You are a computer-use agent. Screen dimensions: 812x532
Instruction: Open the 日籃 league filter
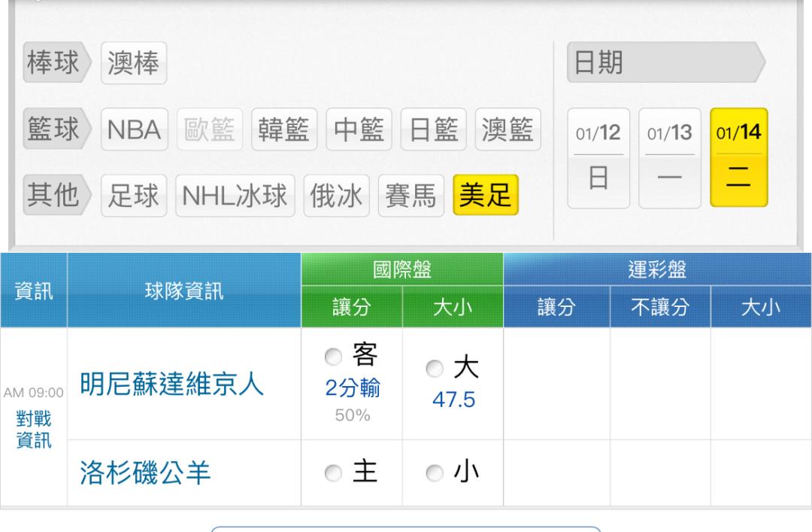[434, 129]
